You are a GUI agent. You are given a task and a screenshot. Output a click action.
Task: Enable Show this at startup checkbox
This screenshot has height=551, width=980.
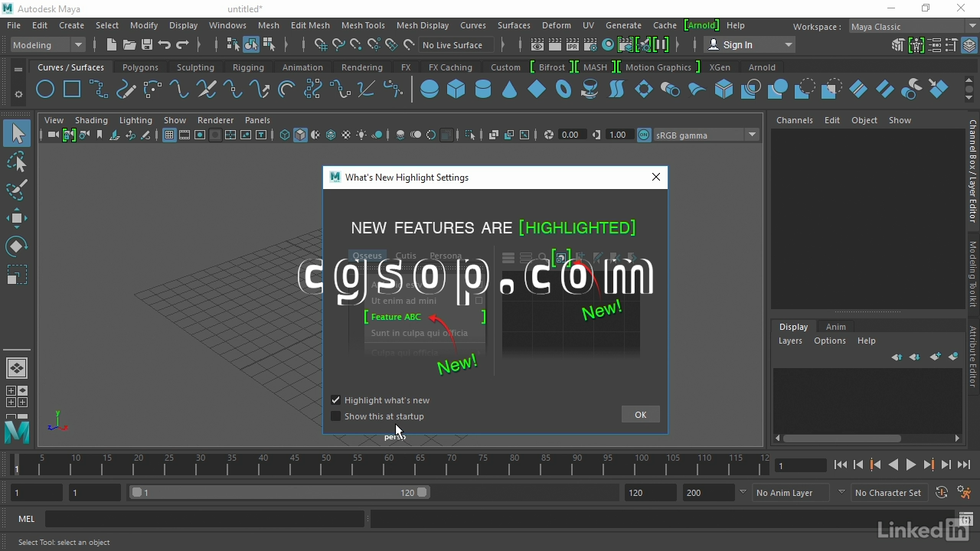coord(335,416)
